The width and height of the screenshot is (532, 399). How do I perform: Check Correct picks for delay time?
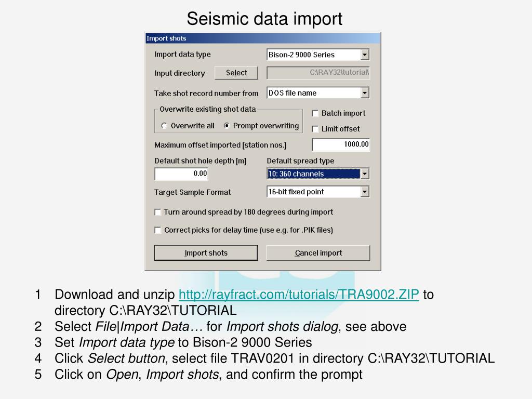[x=158, y=230]
